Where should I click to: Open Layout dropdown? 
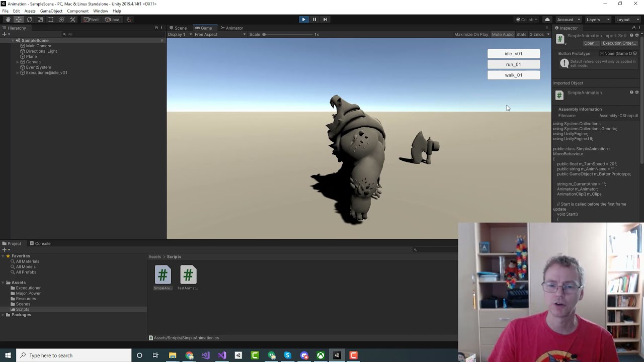627,20
